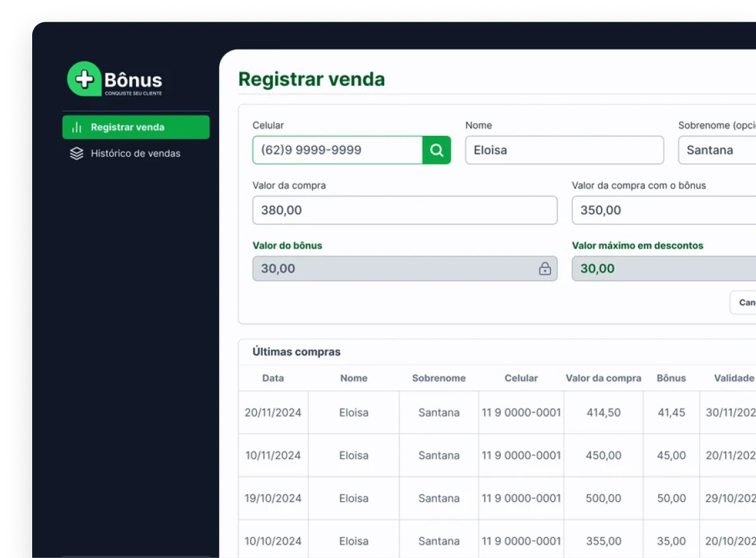Click the Valor da compra column header
This screenshot has width=756, height=558.
tap(603, 378)
